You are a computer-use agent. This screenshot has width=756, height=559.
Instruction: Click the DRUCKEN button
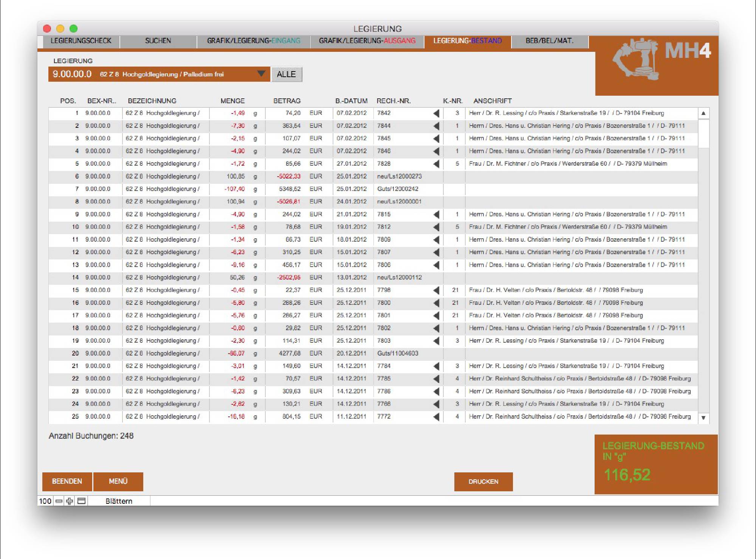coord(483,481)
